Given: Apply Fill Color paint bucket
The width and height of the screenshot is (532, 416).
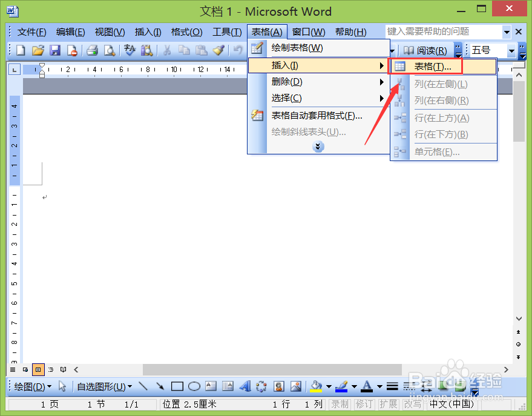Looking at the screenshot, I should (x=316, y=386).
